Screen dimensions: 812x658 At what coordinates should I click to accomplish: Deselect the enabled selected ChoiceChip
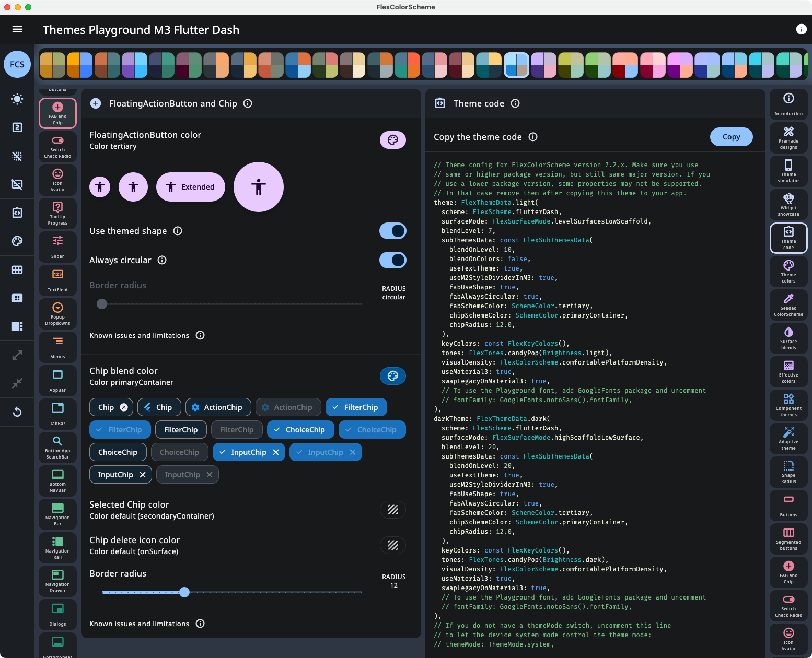[300, 430]
